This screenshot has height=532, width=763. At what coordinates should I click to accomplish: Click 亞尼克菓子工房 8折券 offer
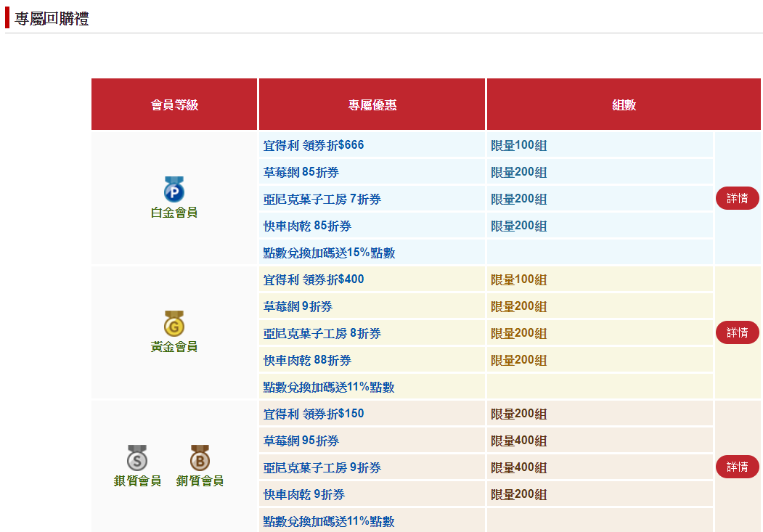pos(322,334)
